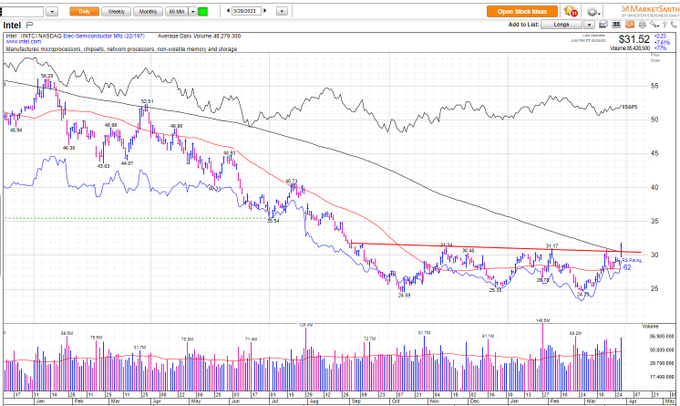Click the orange chart analysis icon
This screenshot has width=680, height=406.
click(x=630, y=25)
